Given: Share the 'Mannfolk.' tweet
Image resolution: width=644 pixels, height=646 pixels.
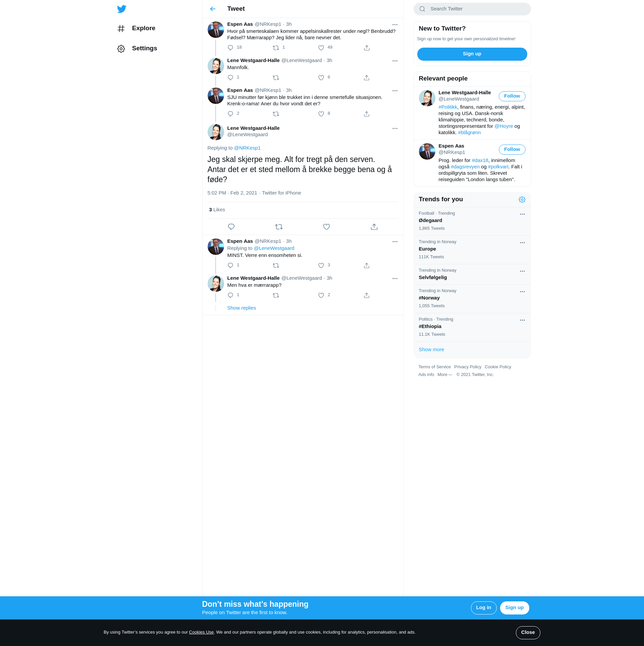Looking at the screenshot, I should click(x=367, y=77).
